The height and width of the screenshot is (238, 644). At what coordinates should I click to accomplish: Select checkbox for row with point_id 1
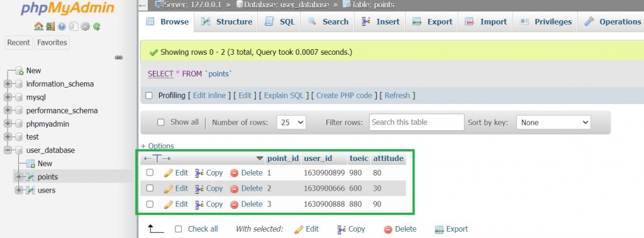[150, 173]
